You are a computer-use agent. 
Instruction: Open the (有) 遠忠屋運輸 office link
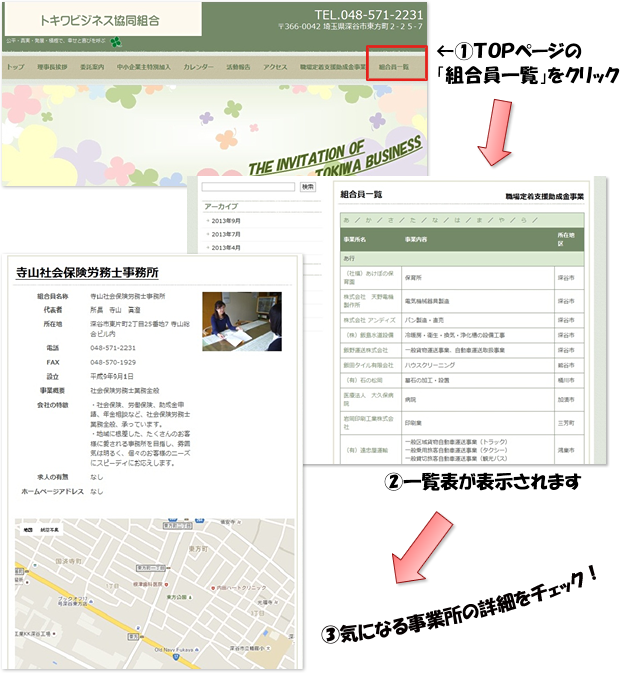[x=367, y=450]
